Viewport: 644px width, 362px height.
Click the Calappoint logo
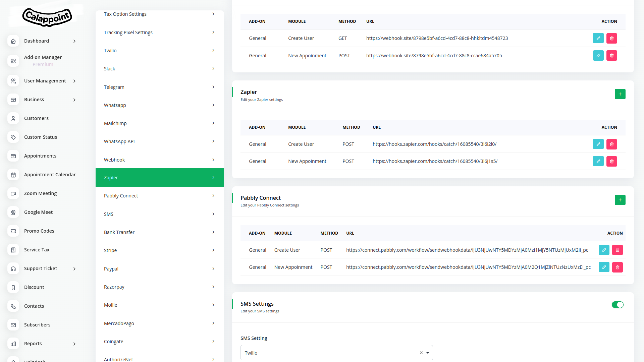coord(47,17)
